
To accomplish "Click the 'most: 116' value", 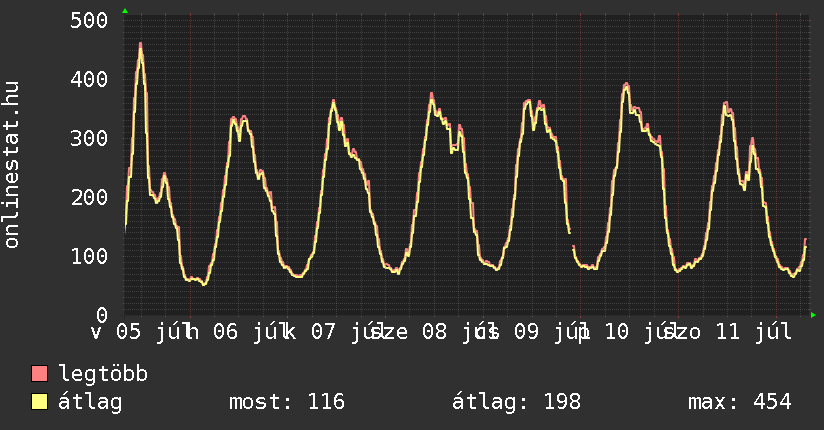I will [287, 402].
